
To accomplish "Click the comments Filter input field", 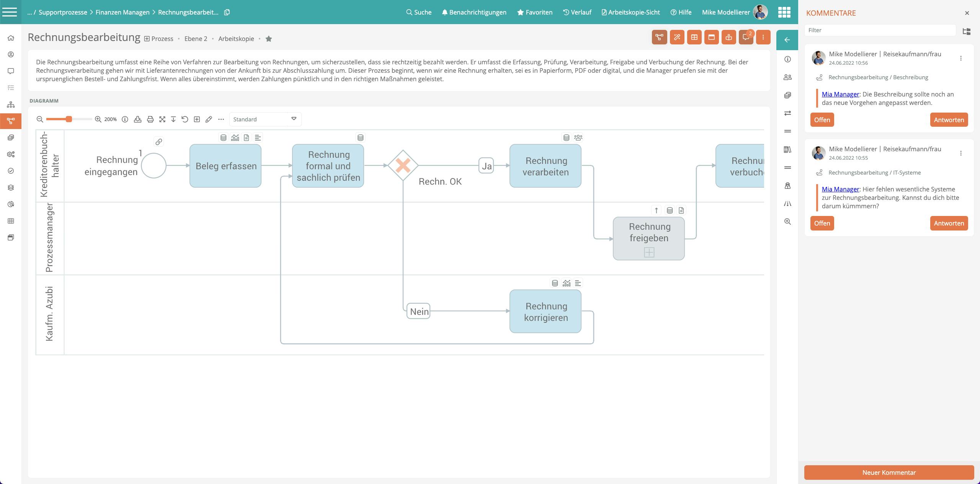I will [x=880, y=30].
